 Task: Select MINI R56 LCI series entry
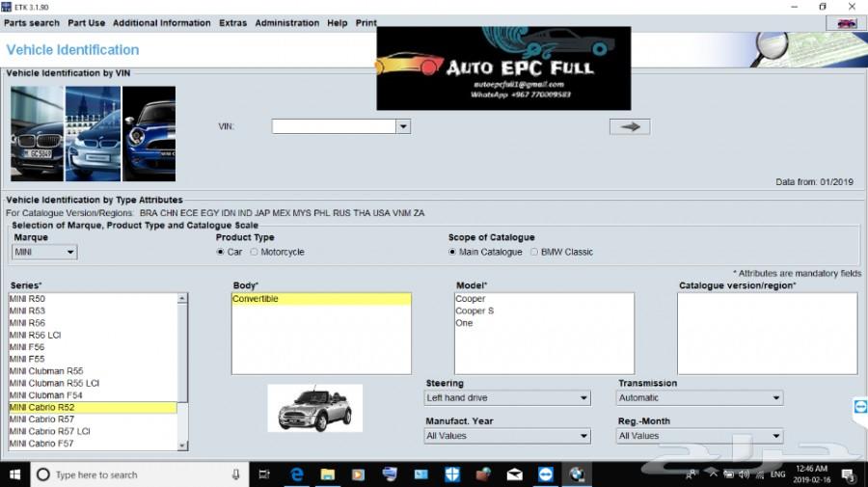tap(93, 335)
